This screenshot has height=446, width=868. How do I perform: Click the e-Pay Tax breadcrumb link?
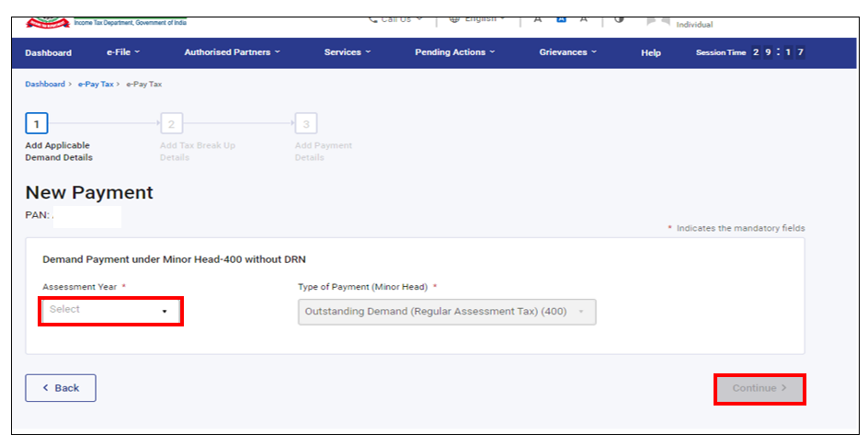tap(96, 84)
